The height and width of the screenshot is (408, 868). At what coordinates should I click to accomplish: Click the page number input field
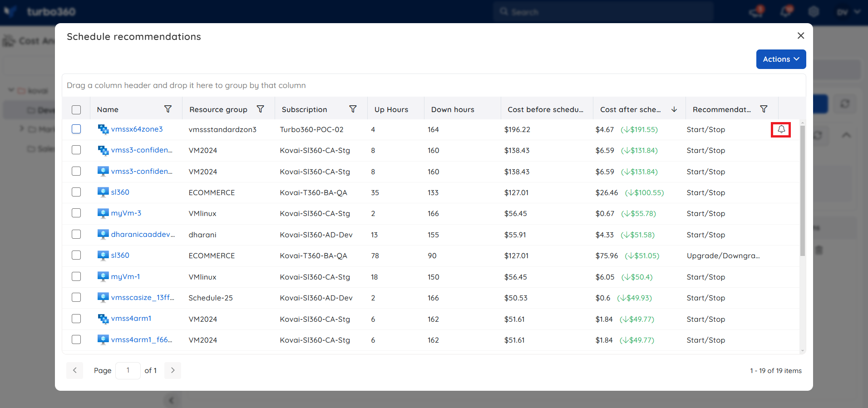click(x=128, y=370)
